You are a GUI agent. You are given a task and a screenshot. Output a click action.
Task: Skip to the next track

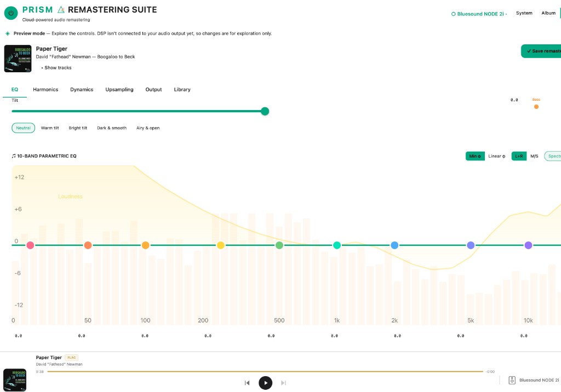(283, 383)
